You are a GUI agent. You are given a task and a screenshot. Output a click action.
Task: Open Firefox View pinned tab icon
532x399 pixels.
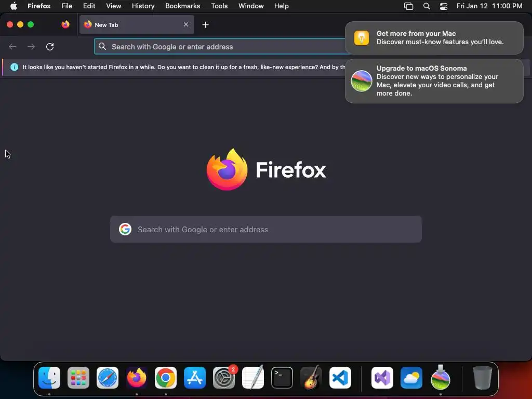65,24
